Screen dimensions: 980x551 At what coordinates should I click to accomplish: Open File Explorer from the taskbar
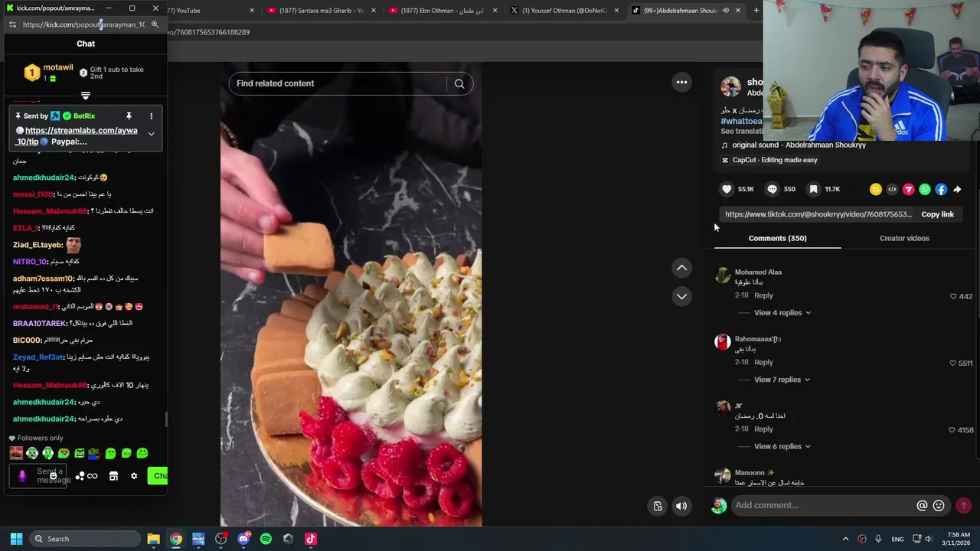(153, 539)
